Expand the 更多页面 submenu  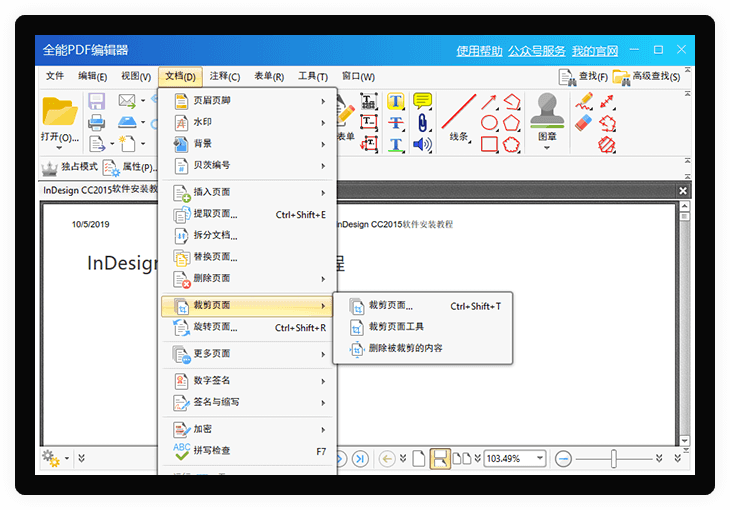248,354
